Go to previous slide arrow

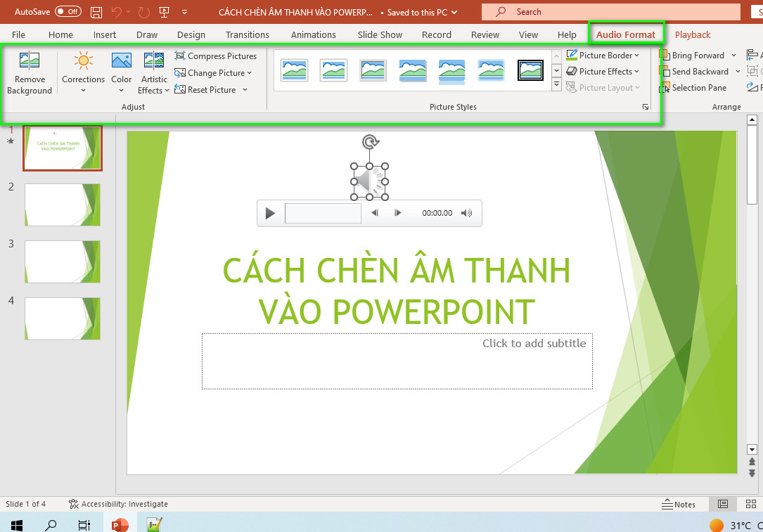coord(752,462)
